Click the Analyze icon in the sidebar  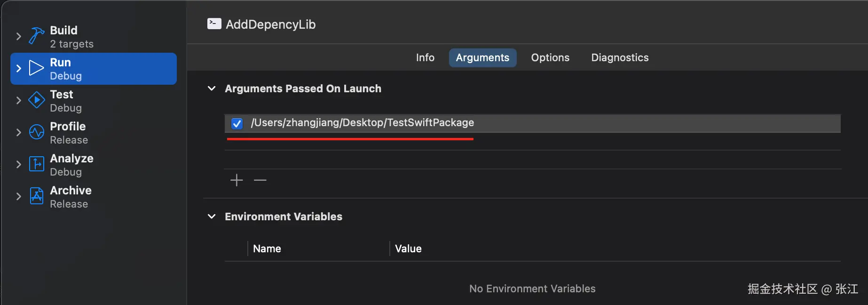[36, 164]
